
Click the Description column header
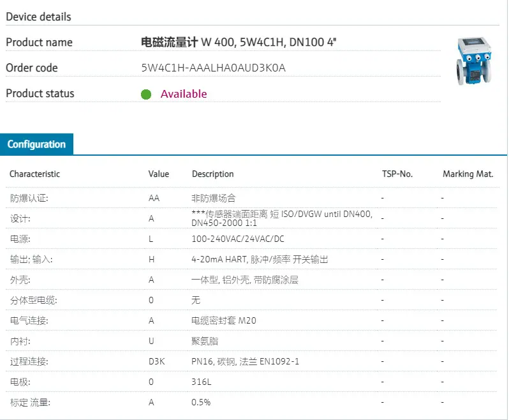point(213,174)
